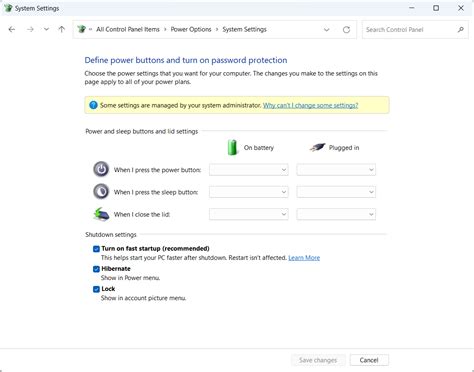Maximize the System Settings window
The height and width of the screenshot is (372, 474).
(x=436, y=8)
